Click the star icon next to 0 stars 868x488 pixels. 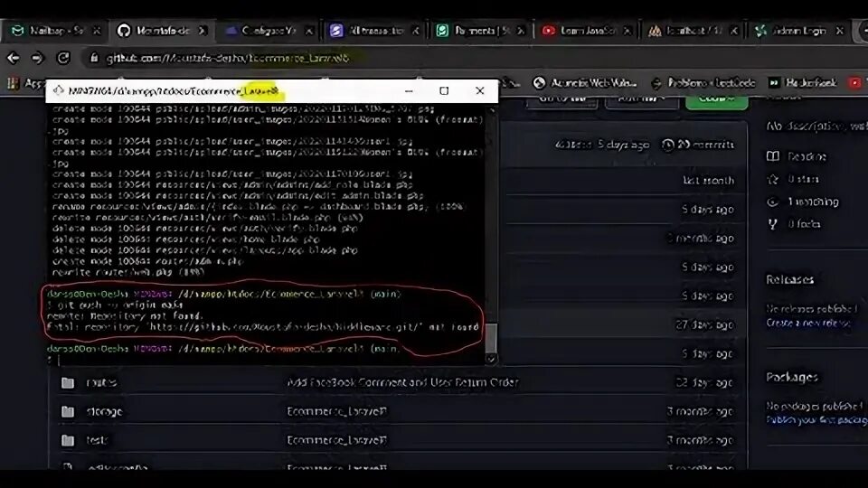[773, 179]
